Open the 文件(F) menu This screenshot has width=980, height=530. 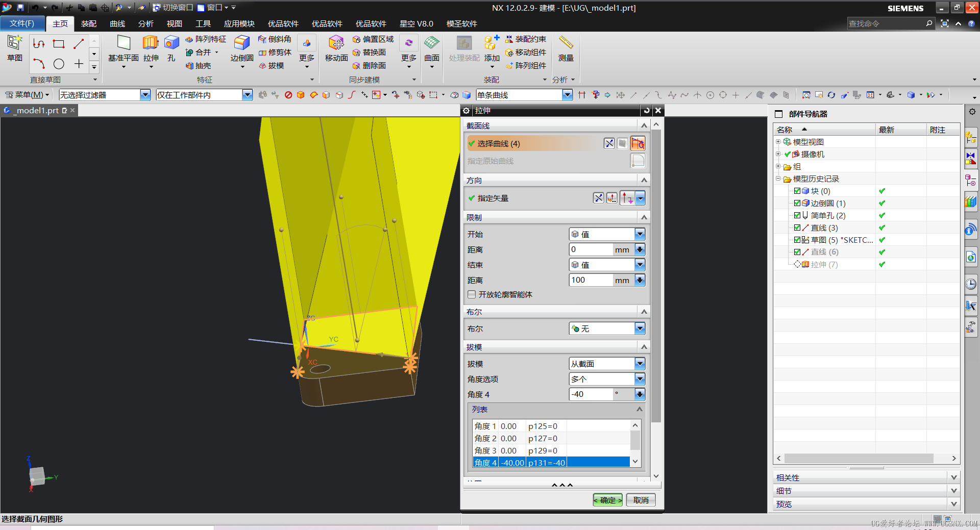pyautogui.click(x=22, y=23)
